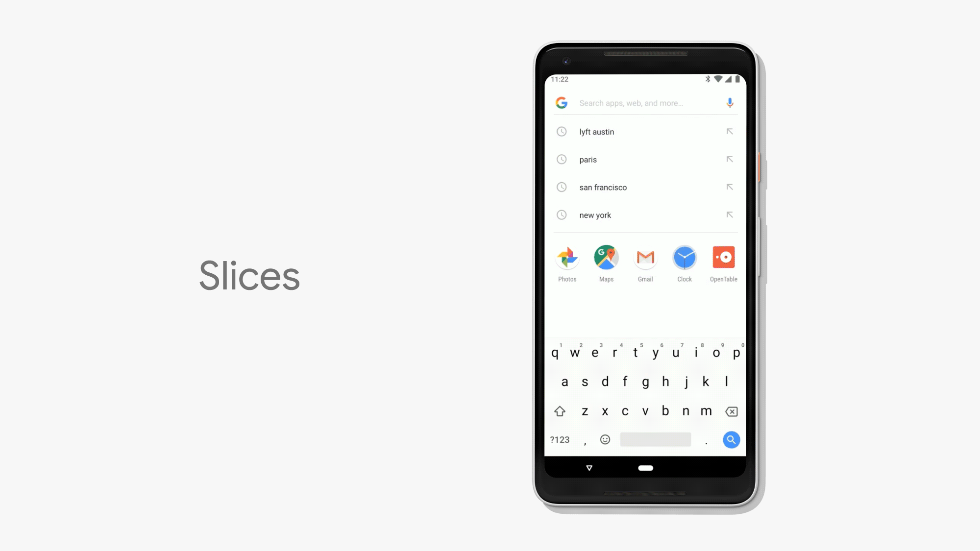Tap the shift key on keyboard
The width and height of the screenshot is (980, 551).
[x=559, y=410]
